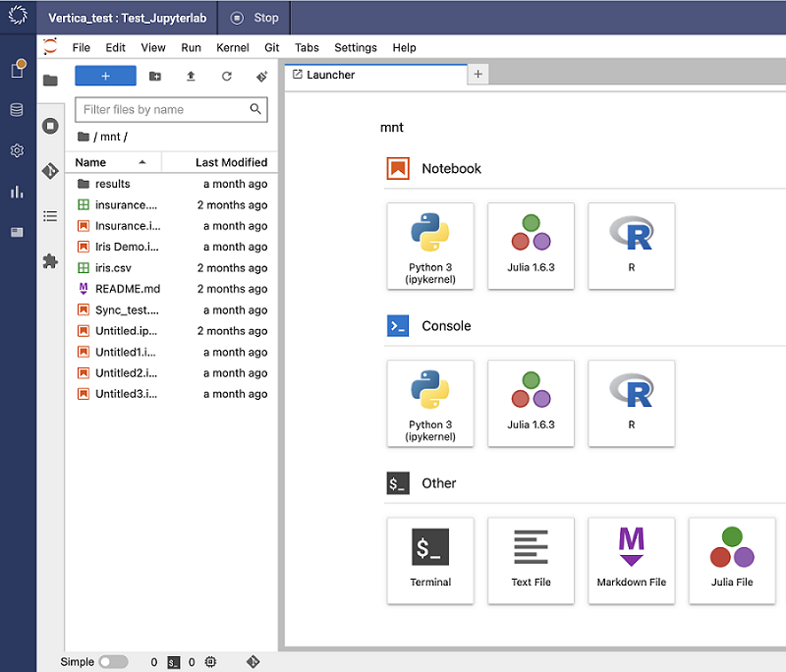Open the Git sidebar panel

point(50,171)
